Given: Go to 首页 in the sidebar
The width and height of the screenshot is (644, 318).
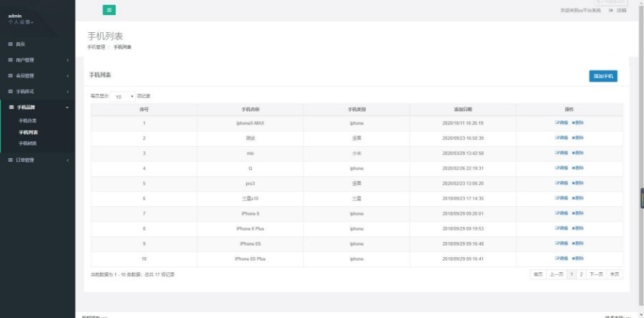Looking at the screenshot, I should point(38,44).
